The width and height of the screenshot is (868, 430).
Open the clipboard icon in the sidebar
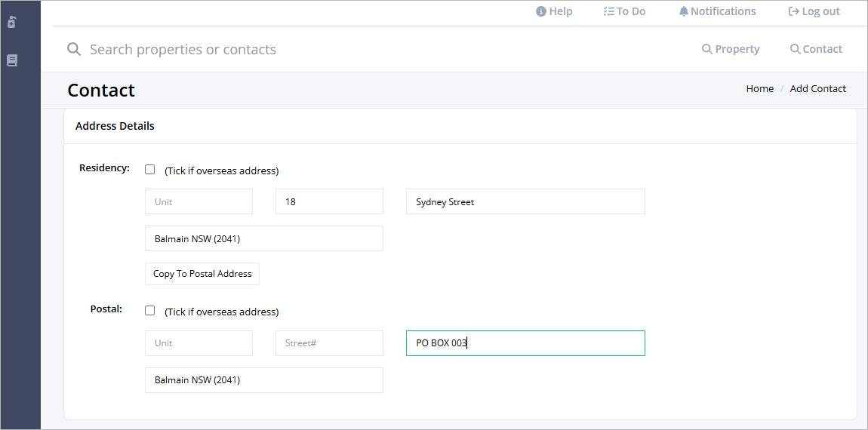point(12,23)
